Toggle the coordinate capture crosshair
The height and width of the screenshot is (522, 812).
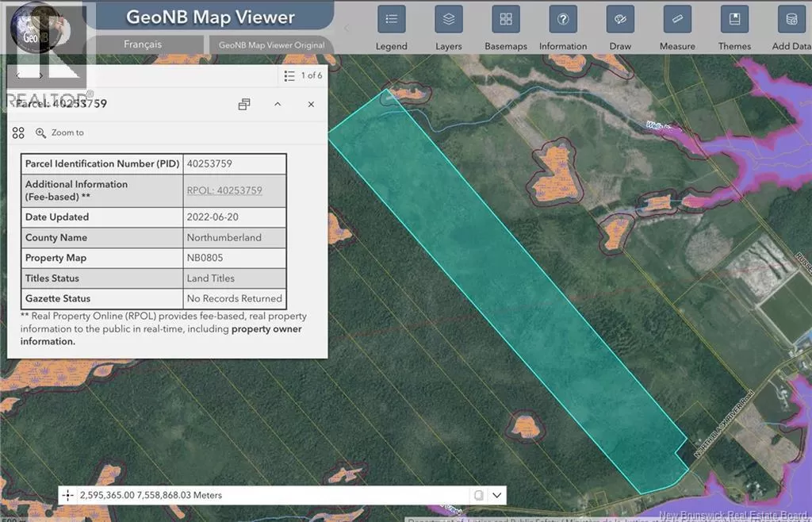pos(68,495)
